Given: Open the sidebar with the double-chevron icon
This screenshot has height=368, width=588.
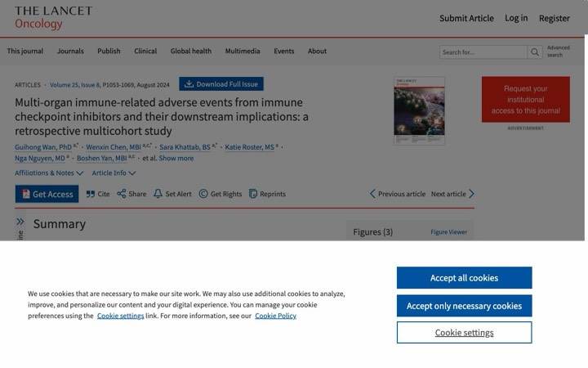Looking at the screenshot, I should [x=20, y=222].
